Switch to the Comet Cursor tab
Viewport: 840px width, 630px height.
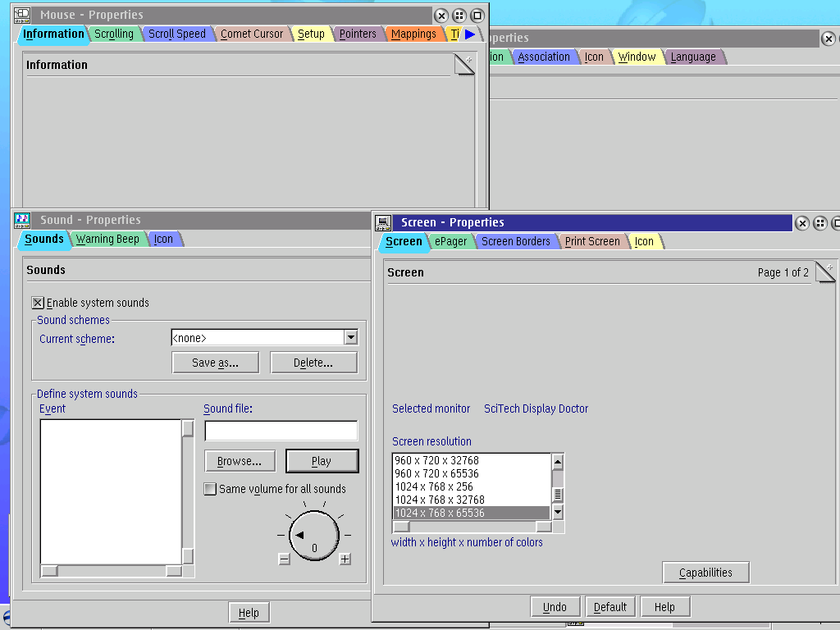tap(252, 34)
